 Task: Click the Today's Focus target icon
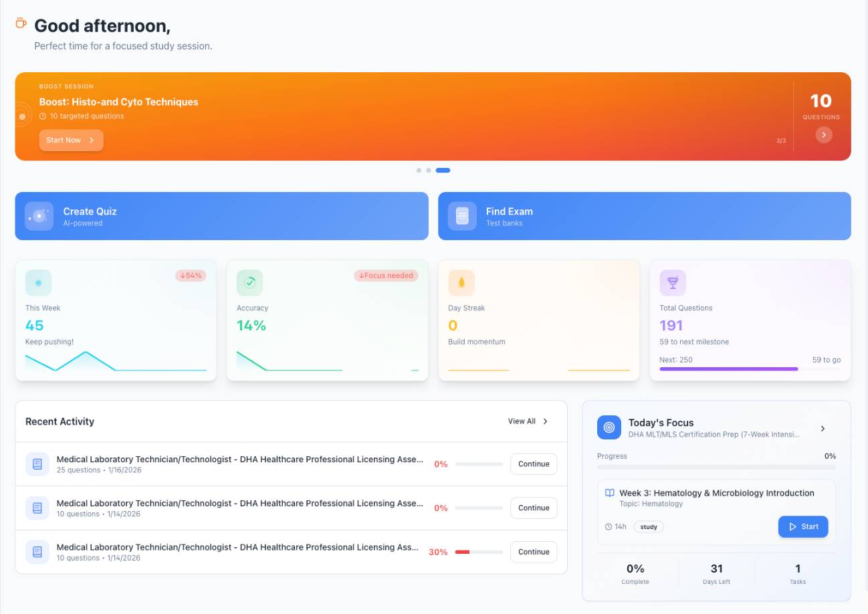[x=609, y=427]
